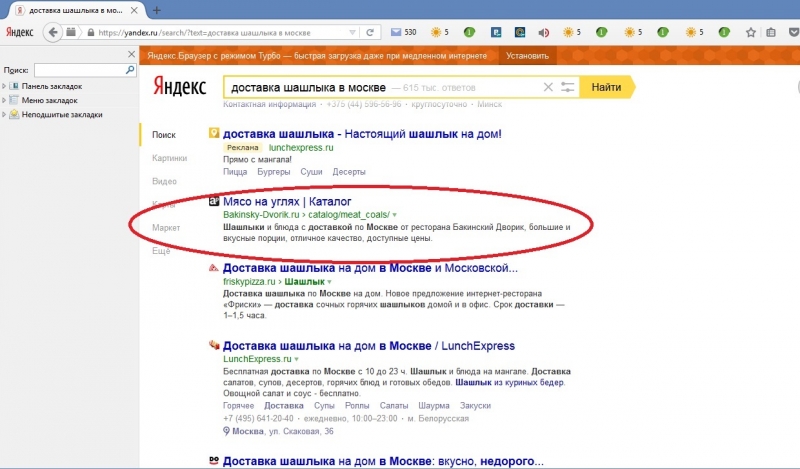This screenshot has width=800, height=469.
Task: Open 'Ещё' more sections menu
Action: (x=161, y=251)
